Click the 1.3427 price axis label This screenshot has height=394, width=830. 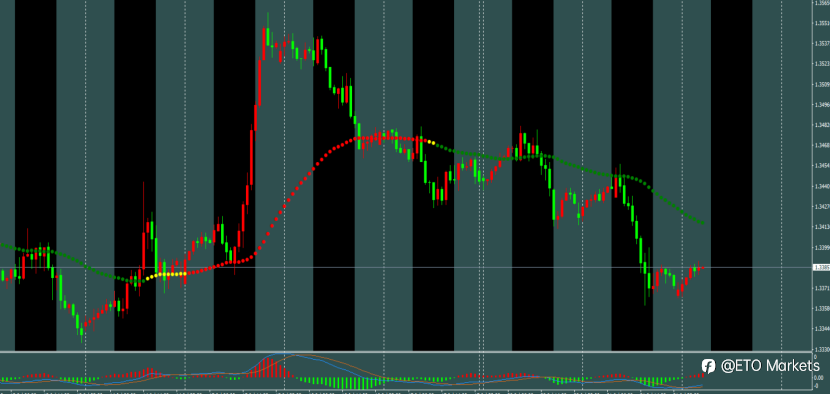pos(822,207)
